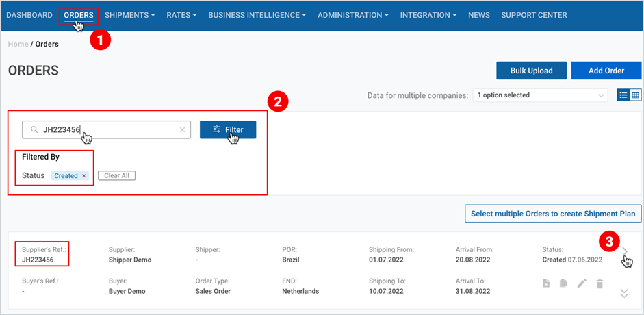This screenshot has height=315, width=644.
Task: Open the multiple companies dropdown
Action: [540, 95]
